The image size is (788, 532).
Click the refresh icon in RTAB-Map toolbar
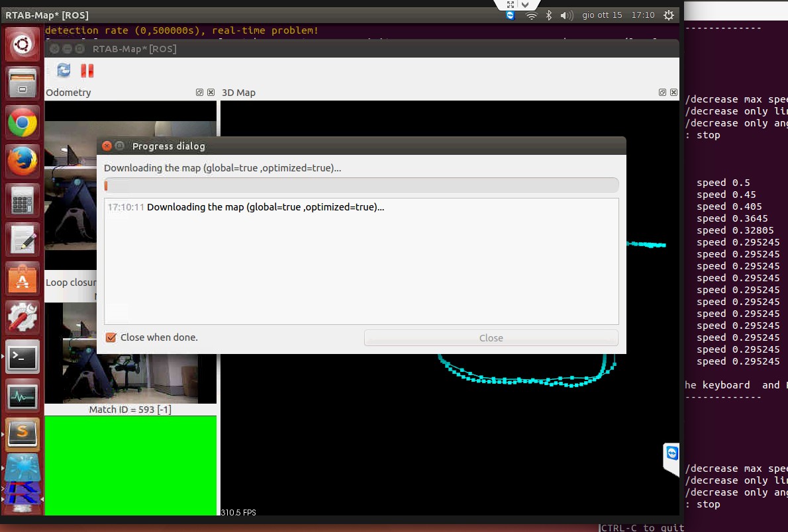coord(64,70)
